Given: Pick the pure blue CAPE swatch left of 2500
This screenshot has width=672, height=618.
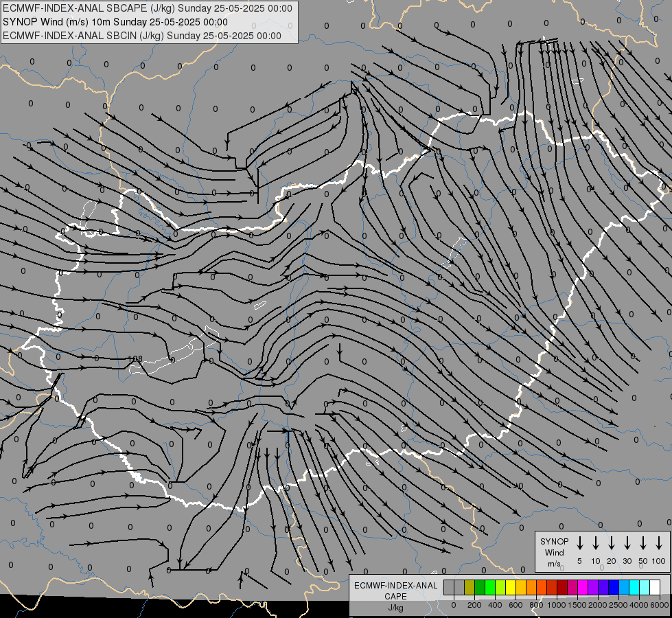Looking at the screenshot, I should tap(614, 588).
